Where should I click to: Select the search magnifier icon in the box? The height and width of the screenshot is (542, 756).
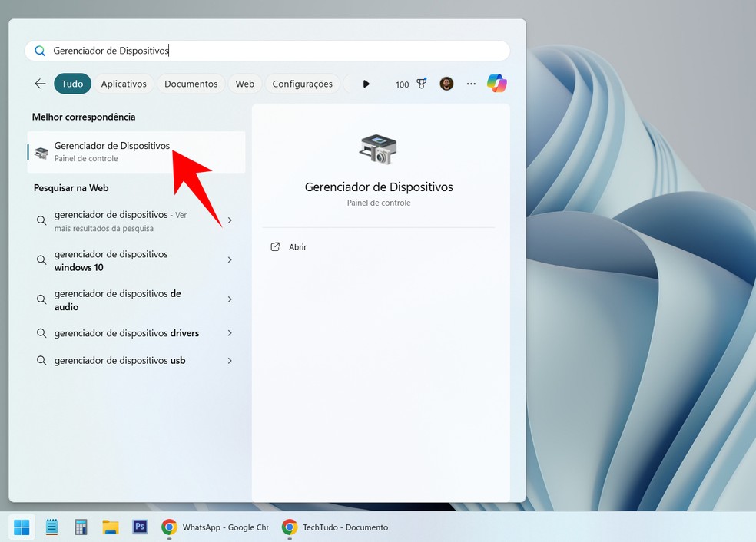pos(39,50)
